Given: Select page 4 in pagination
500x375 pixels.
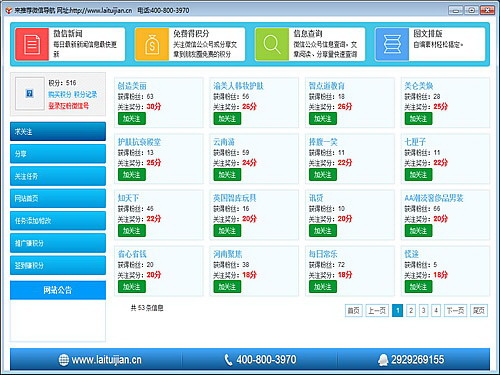Looking at the screenshot, I should pos(436,311).
